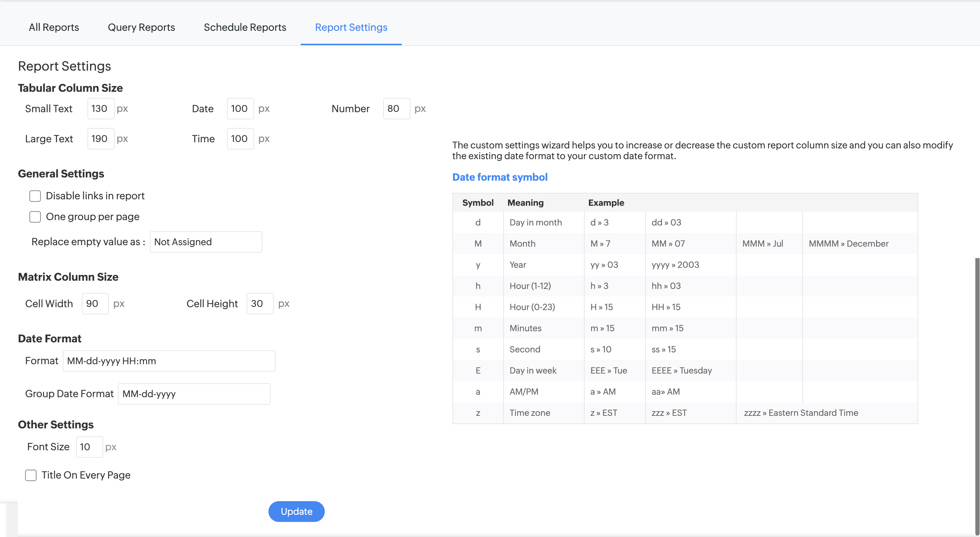
Task: Enable Disable links in report checkbox
Action: point(35,196)
